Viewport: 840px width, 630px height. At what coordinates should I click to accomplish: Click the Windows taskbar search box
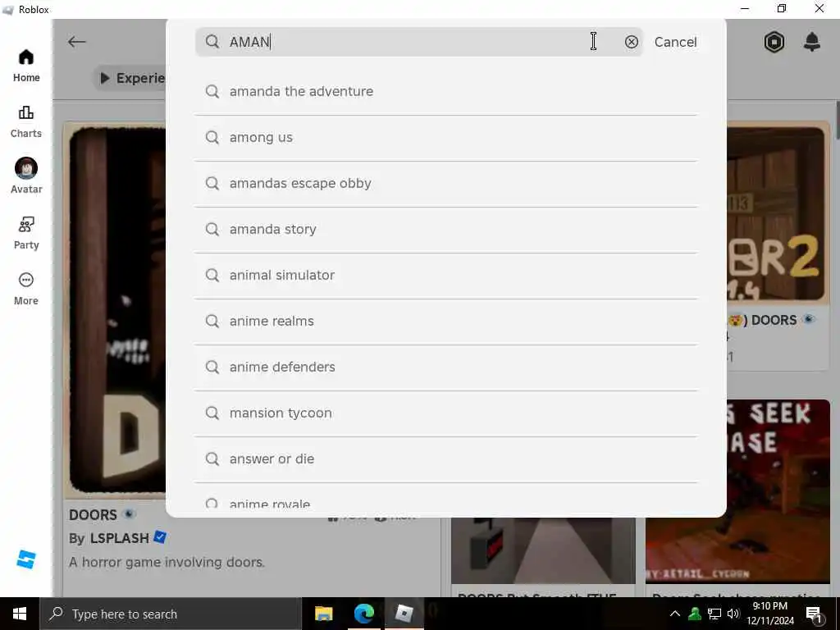click(x=171, y=614)
